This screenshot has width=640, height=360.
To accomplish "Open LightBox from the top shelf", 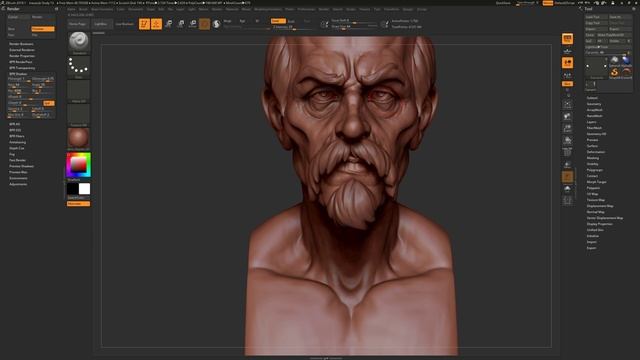I will 101,24.
